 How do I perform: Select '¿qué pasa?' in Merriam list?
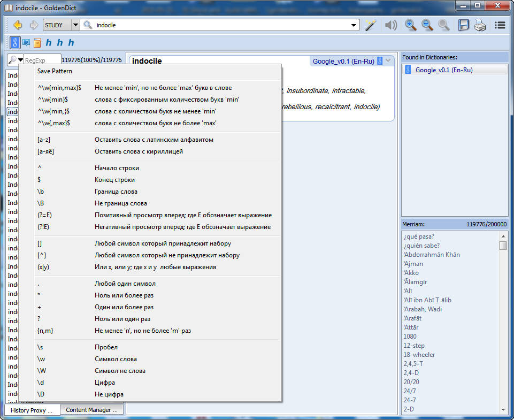tap(419, 236)
